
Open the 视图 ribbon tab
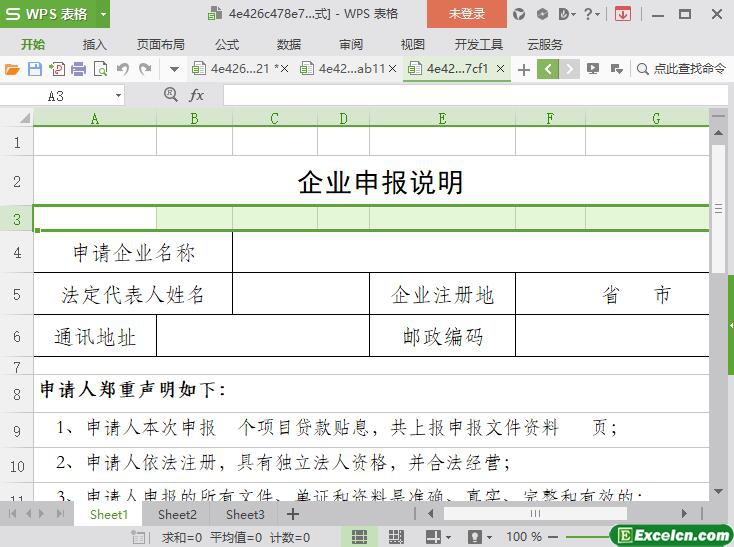click(x=412, y=45)
